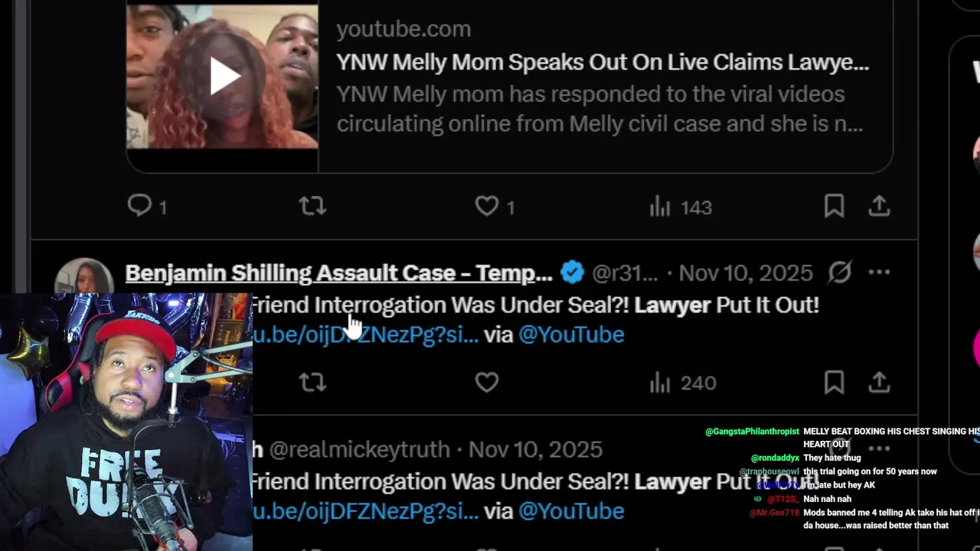Viewport: 980px width, 551px height.
Task: Repost the YNW Melly Mom video post
Action: 312,206
